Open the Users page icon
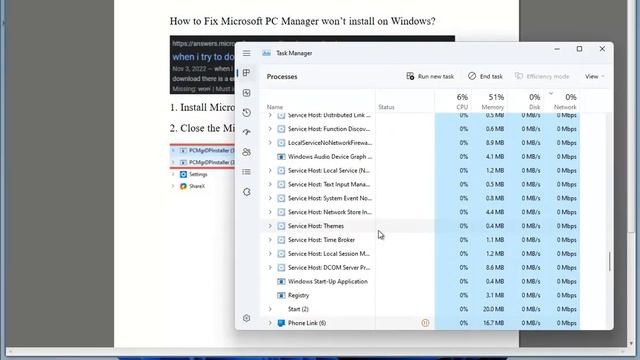This screenshot has height=360, width=640. coord(247,152)
